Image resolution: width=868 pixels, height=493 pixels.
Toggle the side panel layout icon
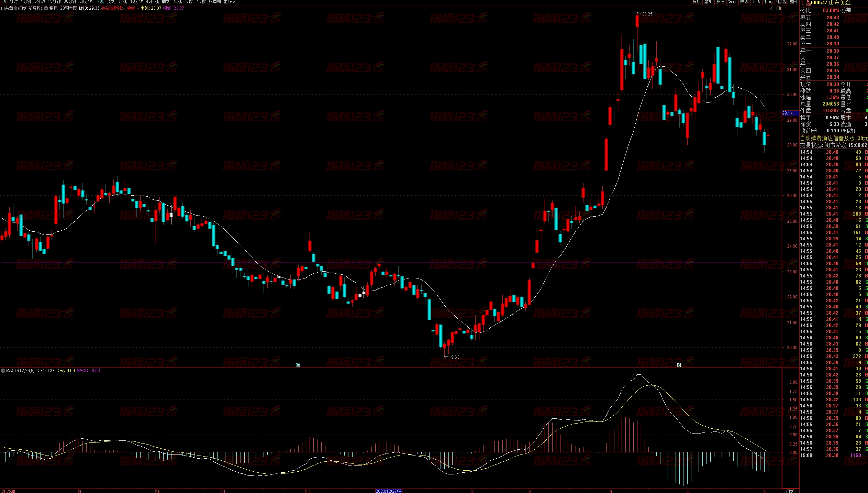tap(779, 8)
